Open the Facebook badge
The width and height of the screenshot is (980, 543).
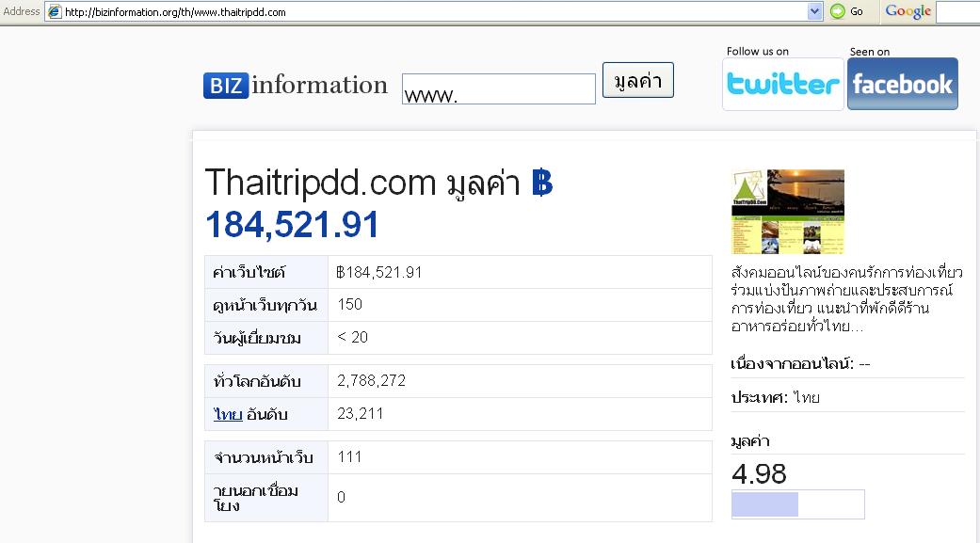(902, 84)
